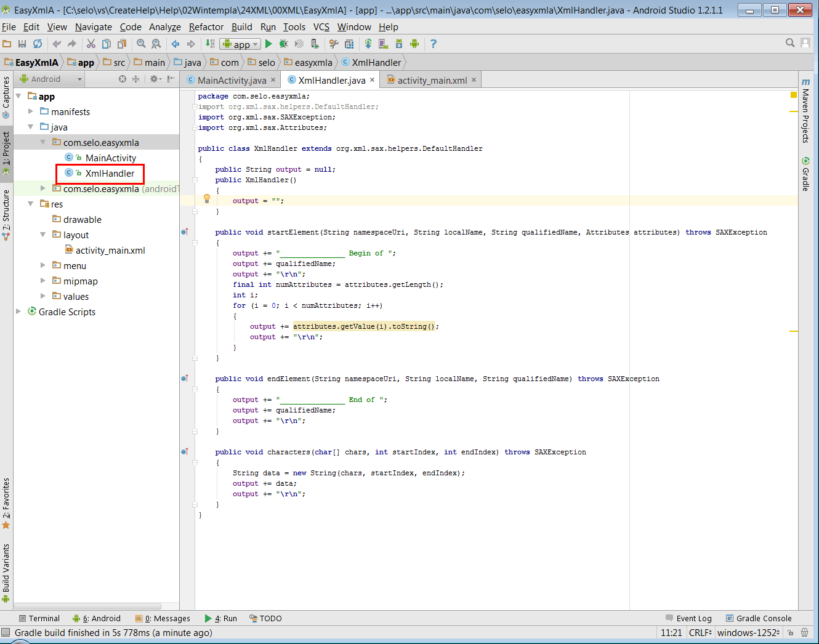
Task: Close the XmlHandler.java tab
Action: click(373, 80)
